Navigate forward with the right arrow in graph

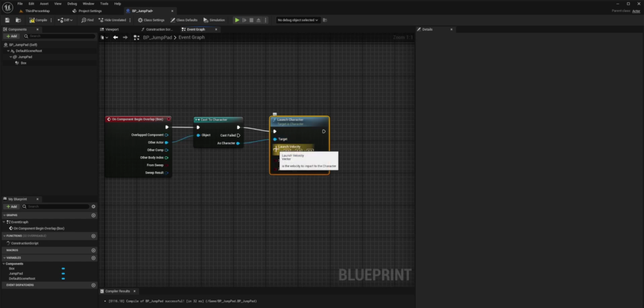tap(125, 37)
